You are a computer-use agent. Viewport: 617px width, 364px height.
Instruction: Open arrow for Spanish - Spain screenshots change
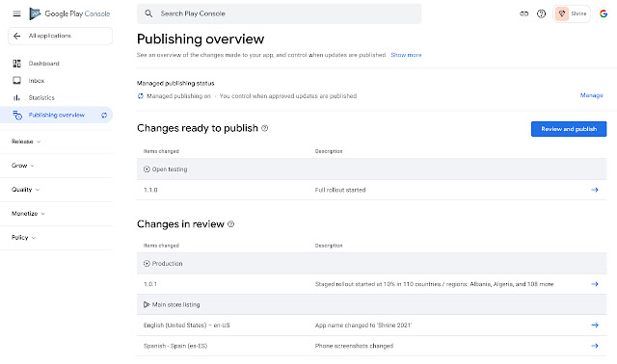coord(595,346)
